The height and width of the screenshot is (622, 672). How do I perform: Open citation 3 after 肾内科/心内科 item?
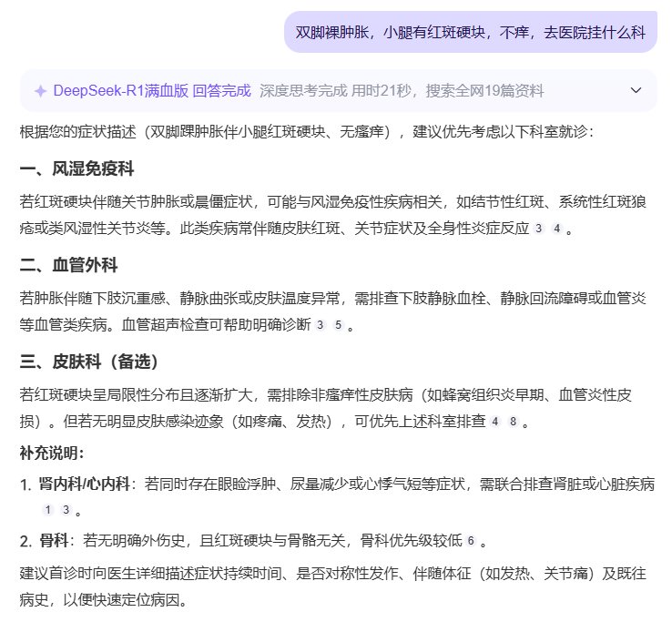[x=66, y=510]
